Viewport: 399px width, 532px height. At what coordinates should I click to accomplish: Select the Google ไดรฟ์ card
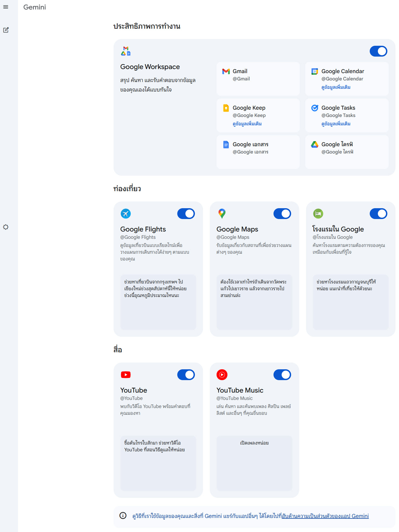tap(347, 152)
